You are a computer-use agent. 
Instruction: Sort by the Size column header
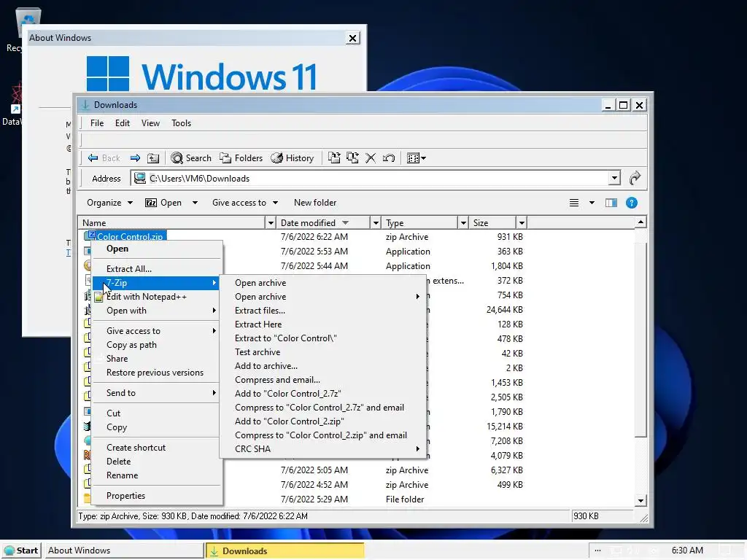coord(492,223)
